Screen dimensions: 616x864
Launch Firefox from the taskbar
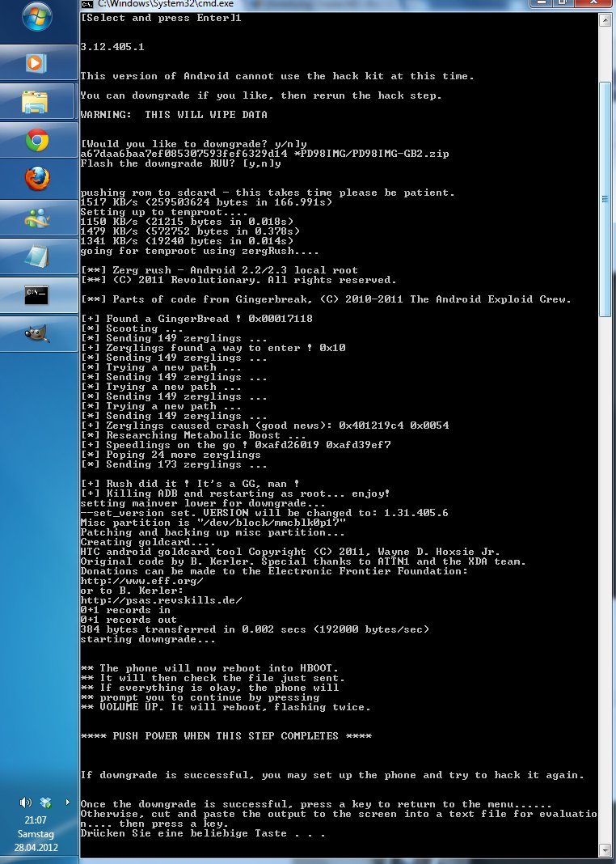[37, 179]
